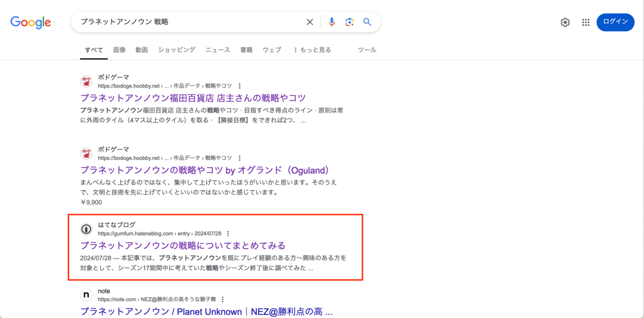This screenshot has height=318, width=644.
Task: Click the ログイン button
Action: tap(615, 22)
